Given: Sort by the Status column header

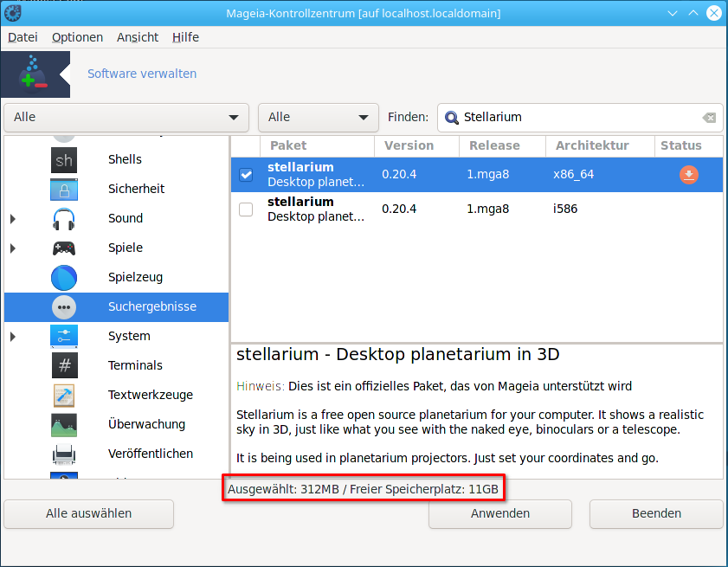Looking at the screenshot, I should [689, 145].
